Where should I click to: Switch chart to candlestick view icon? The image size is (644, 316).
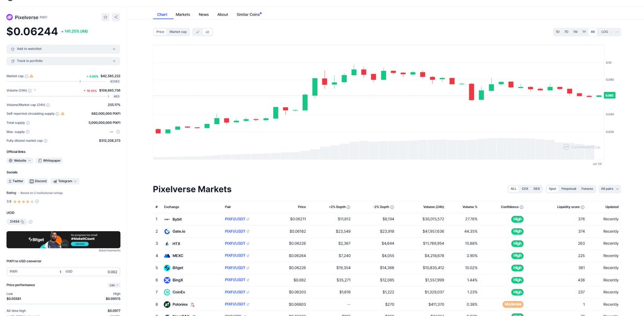click(x=208, y=32)
